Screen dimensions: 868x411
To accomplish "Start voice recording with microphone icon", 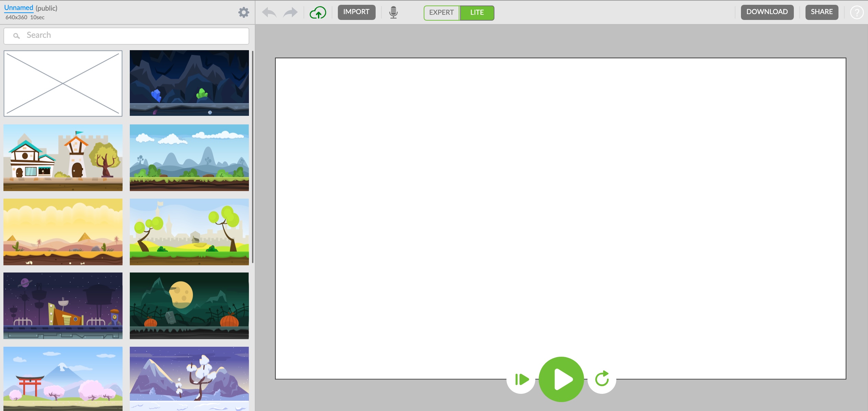I will pyautogui.click(x=393, y=13).
